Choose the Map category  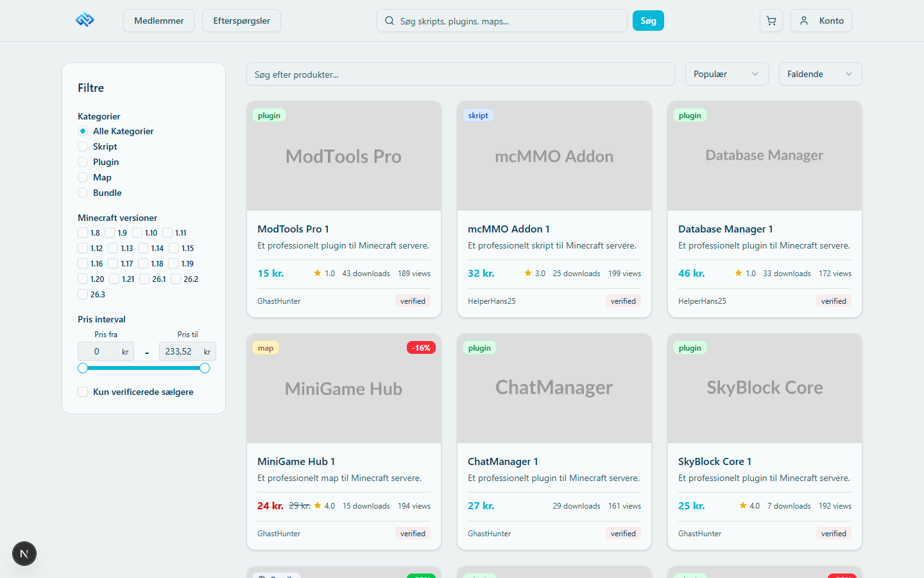pyautogui.click(x=83, y=177)
